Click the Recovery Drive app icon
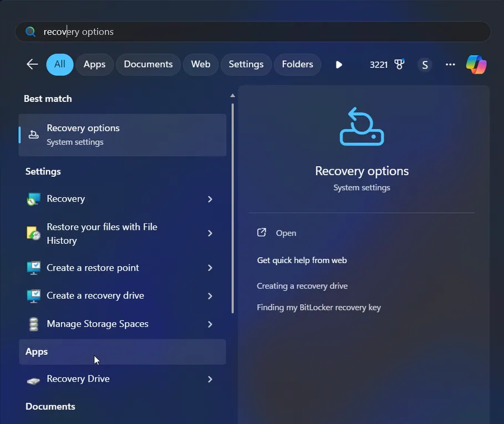The height and width of the screenshot is (424, 504). [x=34, y=380]
